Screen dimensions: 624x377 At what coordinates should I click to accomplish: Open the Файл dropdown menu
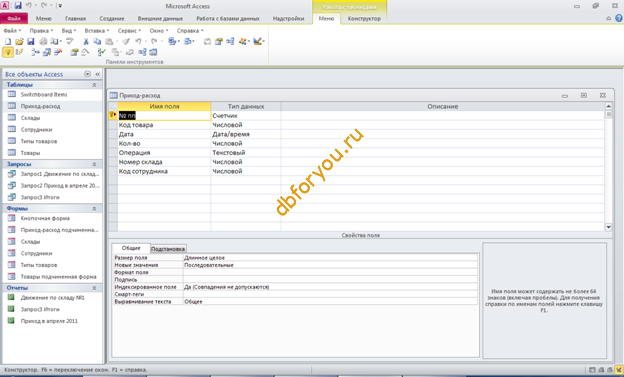coord(12,30)
